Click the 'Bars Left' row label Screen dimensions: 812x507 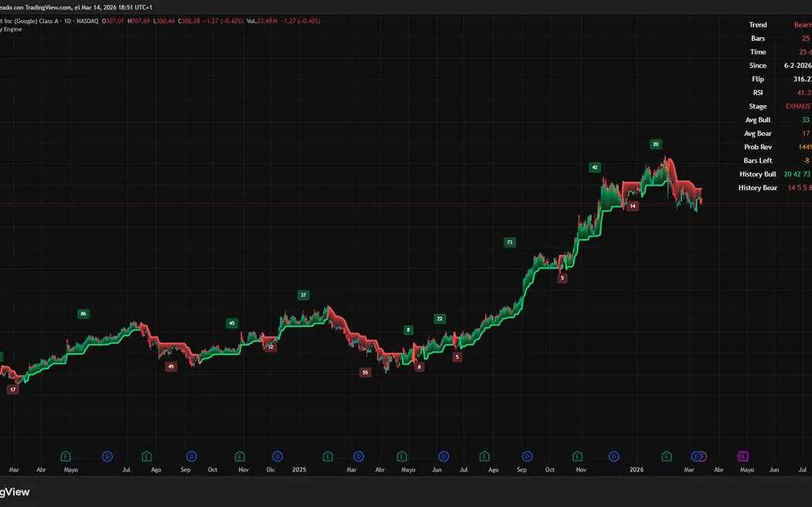[x=758, y=161]
